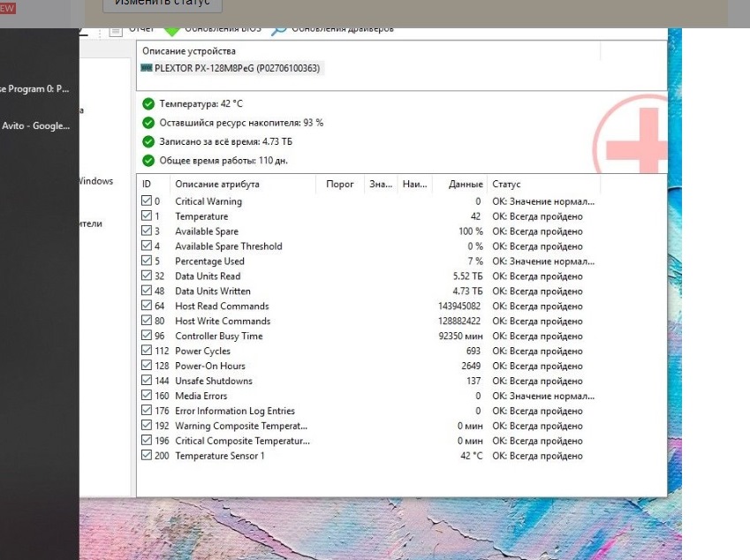The height and width of the screenshot is (560, 750).
Task: Click Записано за всё время: 4.73 ТБ text
Action: pyautogui.click(x=226, y=141)
